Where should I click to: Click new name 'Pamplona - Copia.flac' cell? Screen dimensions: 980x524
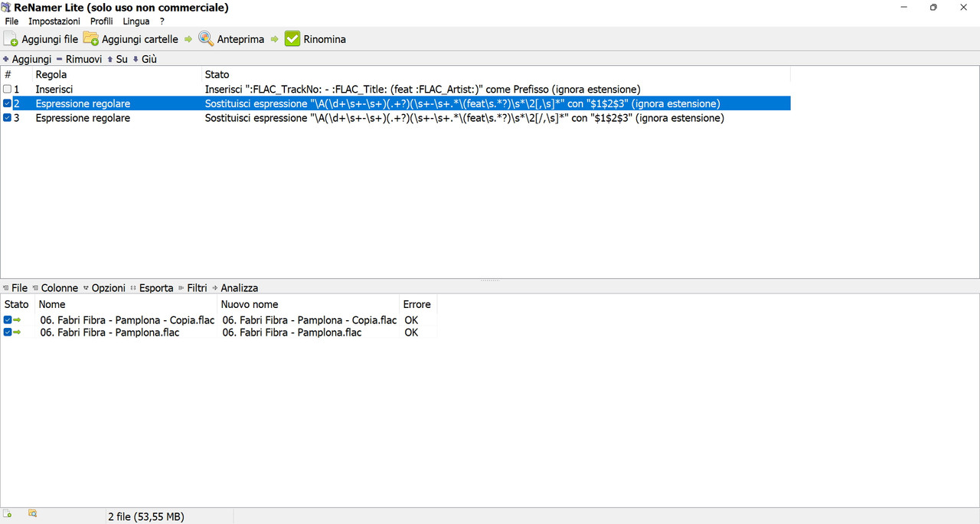309,320
